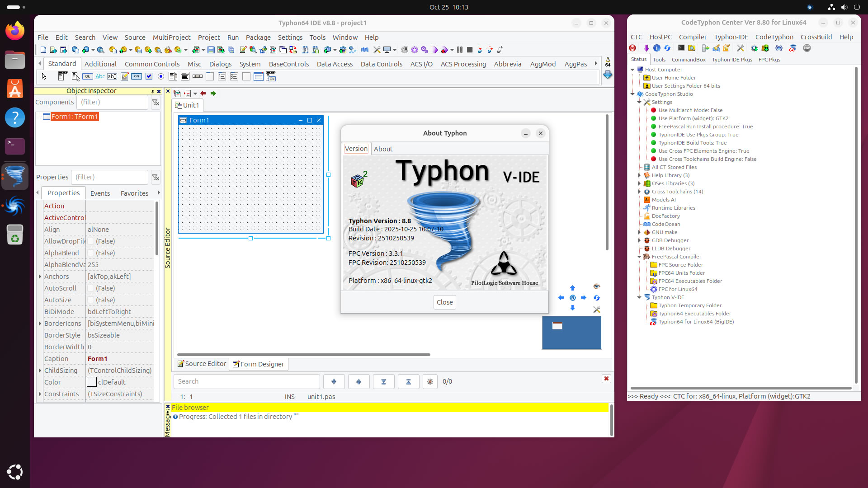The height and width of the screenshot is (488, 868).
Task: Open the MultiProject menu
Action: pos(171,38)
